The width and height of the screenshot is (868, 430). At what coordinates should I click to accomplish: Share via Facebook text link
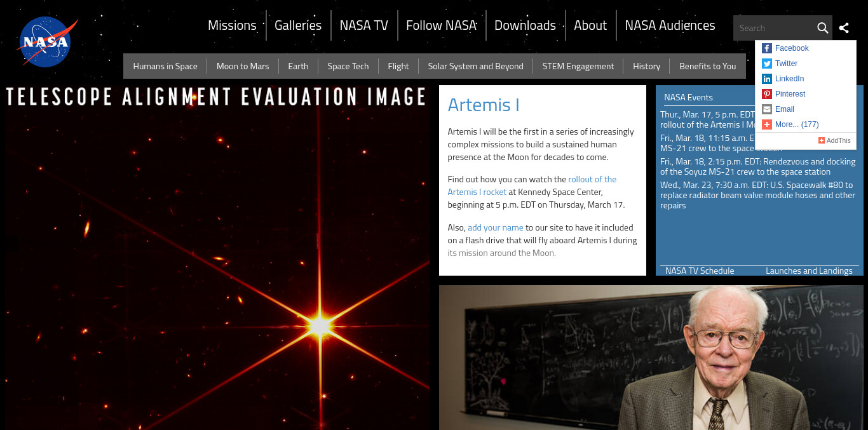pos(792,48)
